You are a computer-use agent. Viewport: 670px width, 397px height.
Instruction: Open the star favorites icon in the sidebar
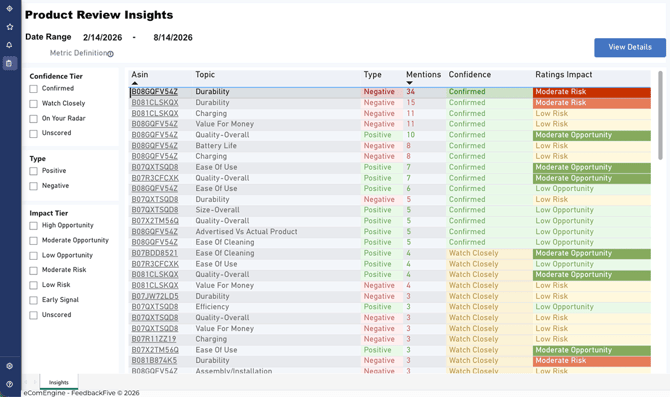(9, 27)
